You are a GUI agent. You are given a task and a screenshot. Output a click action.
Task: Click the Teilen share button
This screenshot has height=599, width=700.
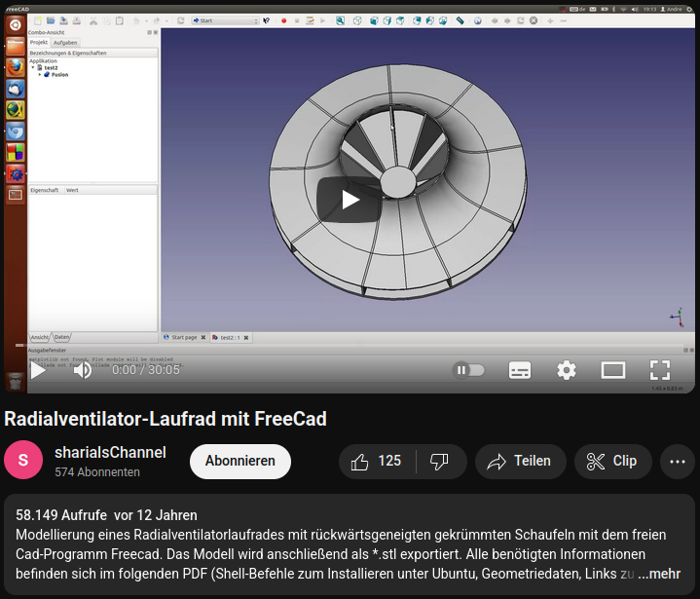[520, 462]
